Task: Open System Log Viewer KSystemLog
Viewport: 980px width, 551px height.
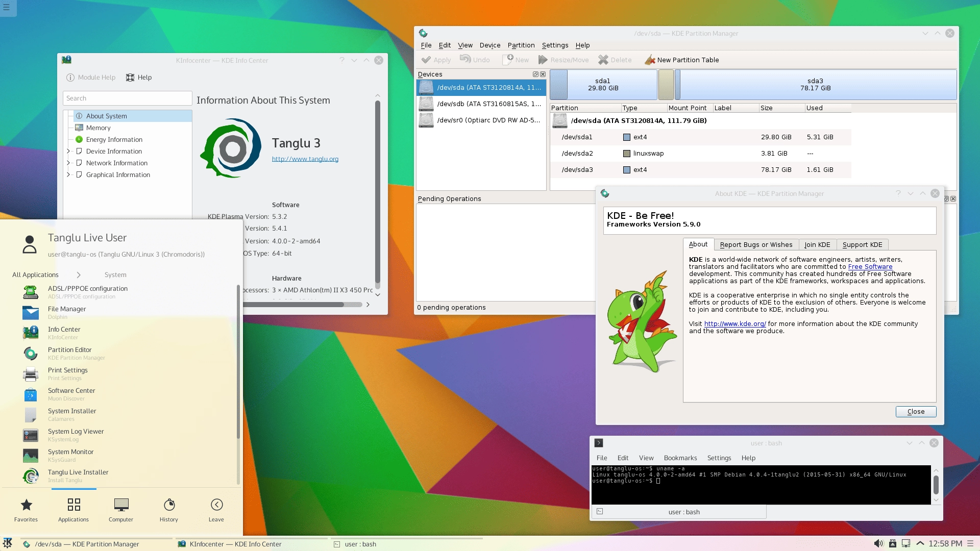Action: pos(120,435)
